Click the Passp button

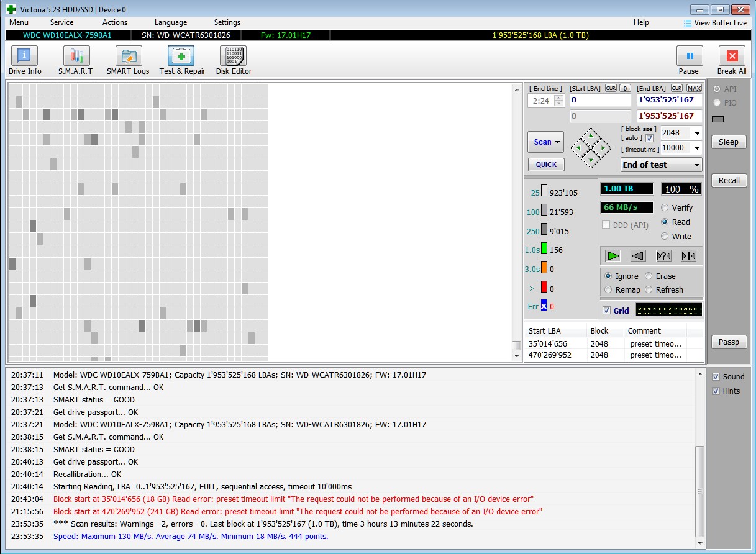point(729,342)
